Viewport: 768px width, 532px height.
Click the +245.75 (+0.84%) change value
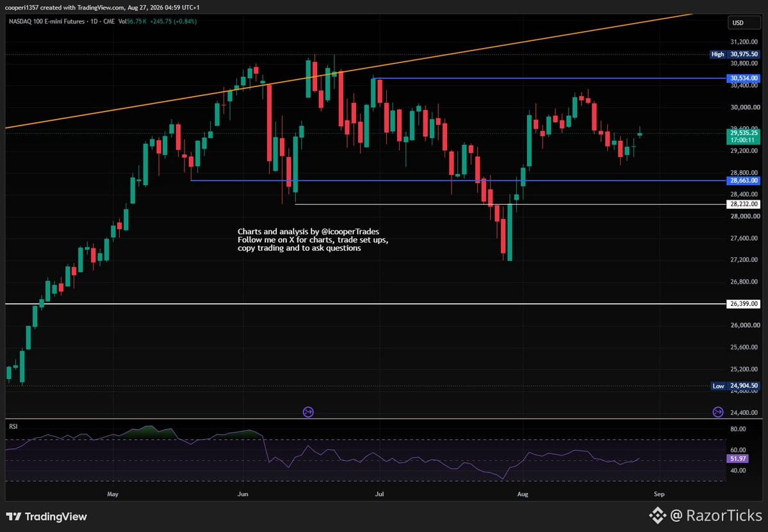click(174, 22)
